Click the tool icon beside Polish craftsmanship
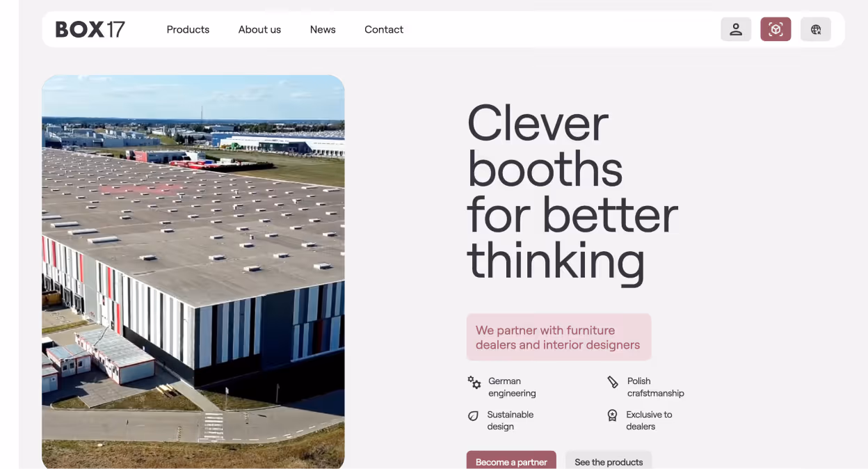Image resolution: width=868 pixels, height=469 pixels. point(613,382)
